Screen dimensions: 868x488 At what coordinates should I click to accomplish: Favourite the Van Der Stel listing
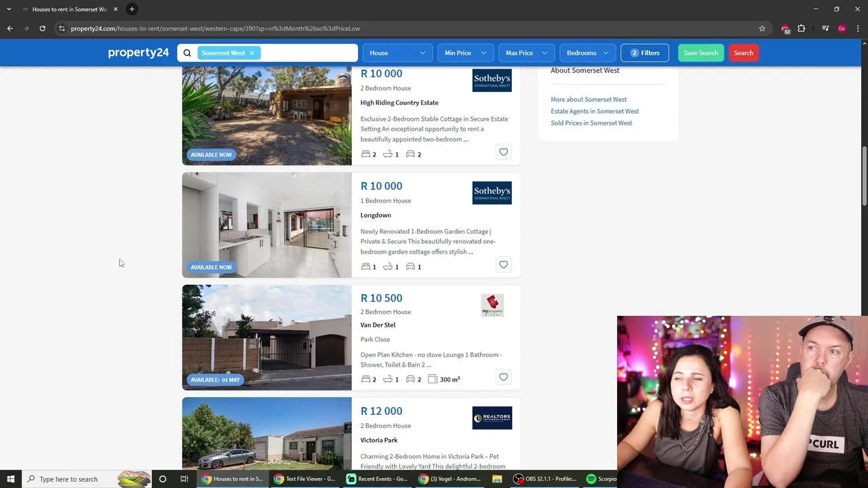[x=503, y=377]
